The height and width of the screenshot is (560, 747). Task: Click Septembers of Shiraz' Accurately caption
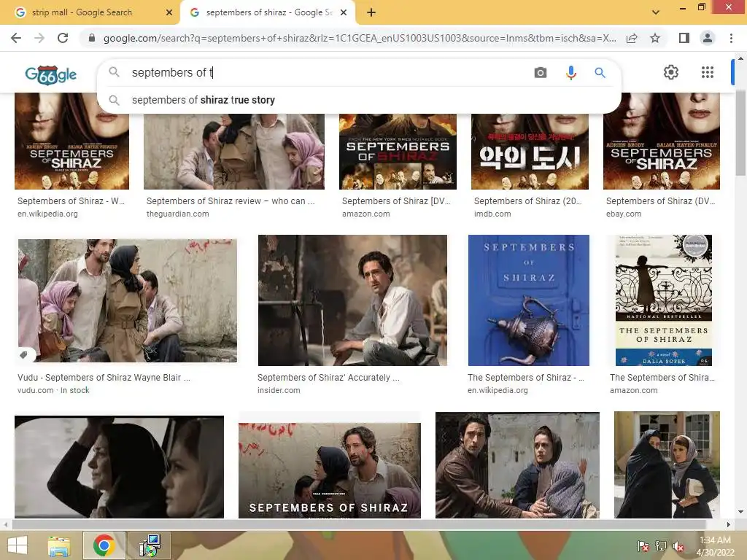[328, 377]
